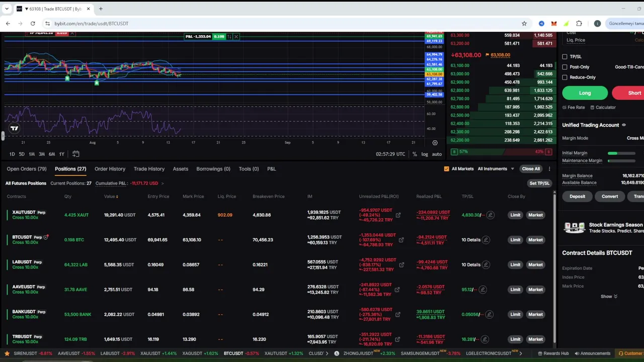Close the P&L order line on chart

tap(236, 36)
